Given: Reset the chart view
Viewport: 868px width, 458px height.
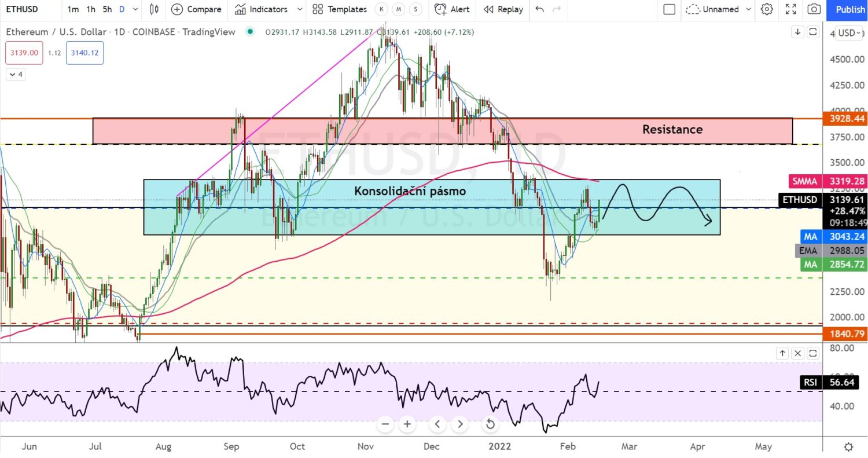Looking at the screenshot, I should pos(490,424).
